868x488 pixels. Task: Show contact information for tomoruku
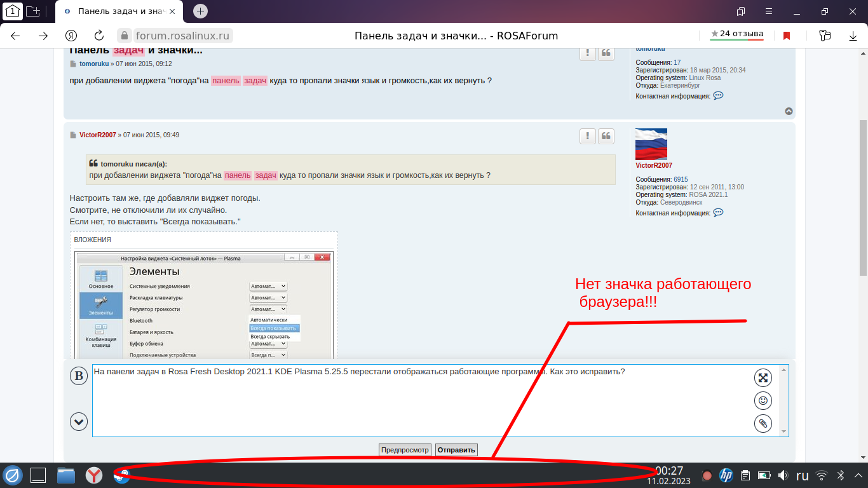click(718, 96)
